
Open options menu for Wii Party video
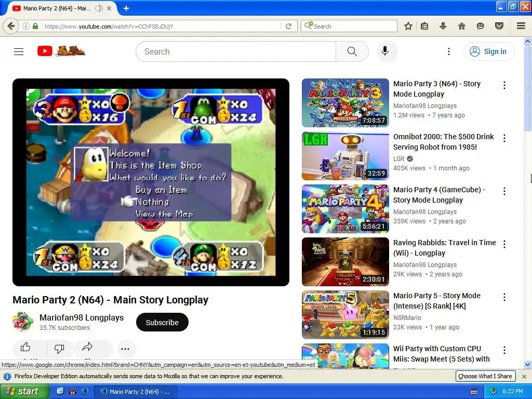[504, 350]
